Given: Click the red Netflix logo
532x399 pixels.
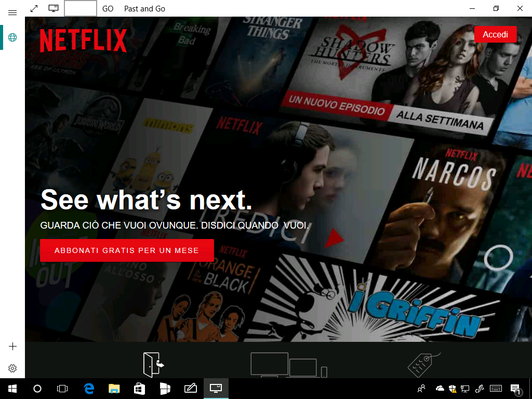Looking at the screenshot, I should click(84, 41).
